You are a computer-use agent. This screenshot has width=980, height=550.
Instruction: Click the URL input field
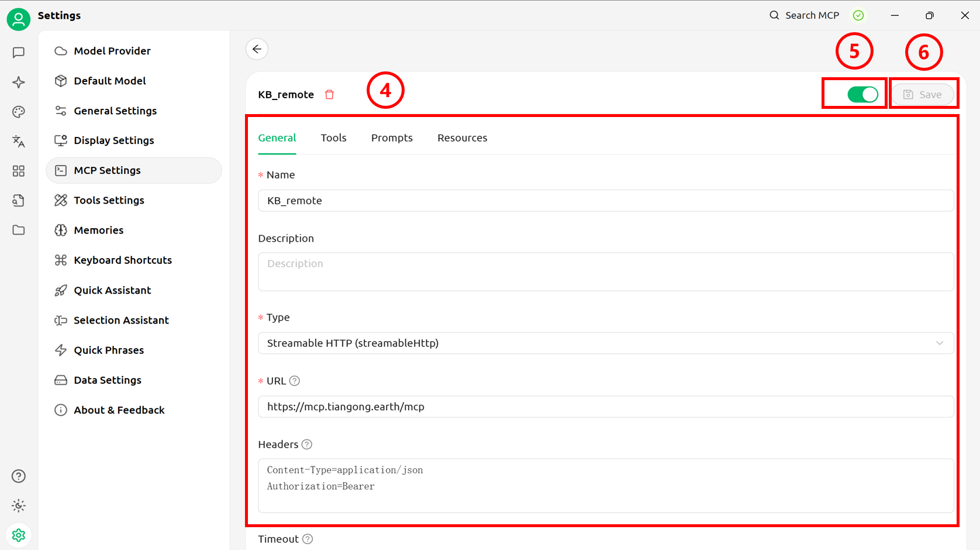pyautogui.click(x=605, y=407)
